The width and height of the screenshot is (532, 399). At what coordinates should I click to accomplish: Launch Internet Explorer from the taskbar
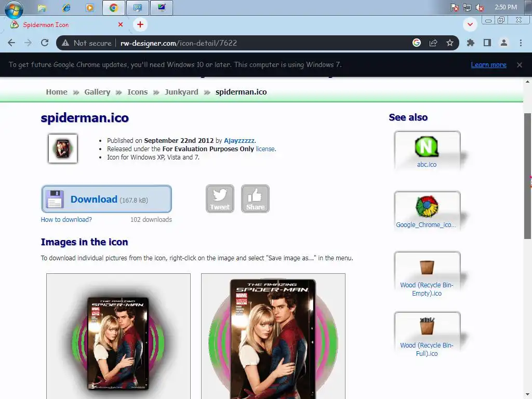66,8
